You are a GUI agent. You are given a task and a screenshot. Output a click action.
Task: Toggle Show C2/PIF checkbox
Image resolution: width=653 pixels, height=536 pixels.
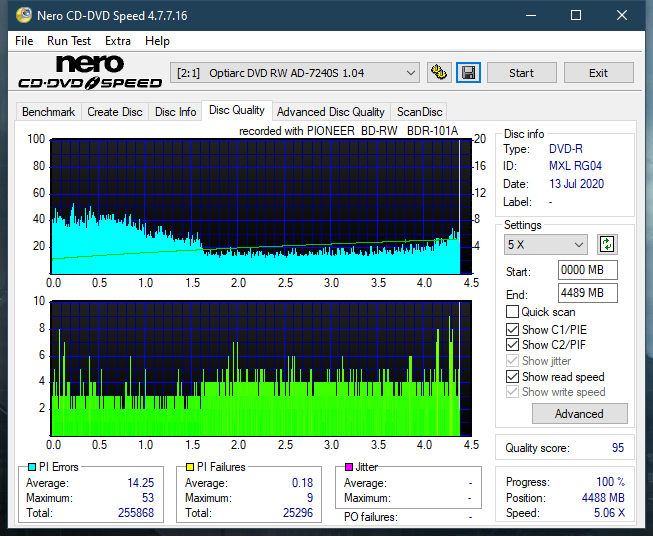(512, 345)
